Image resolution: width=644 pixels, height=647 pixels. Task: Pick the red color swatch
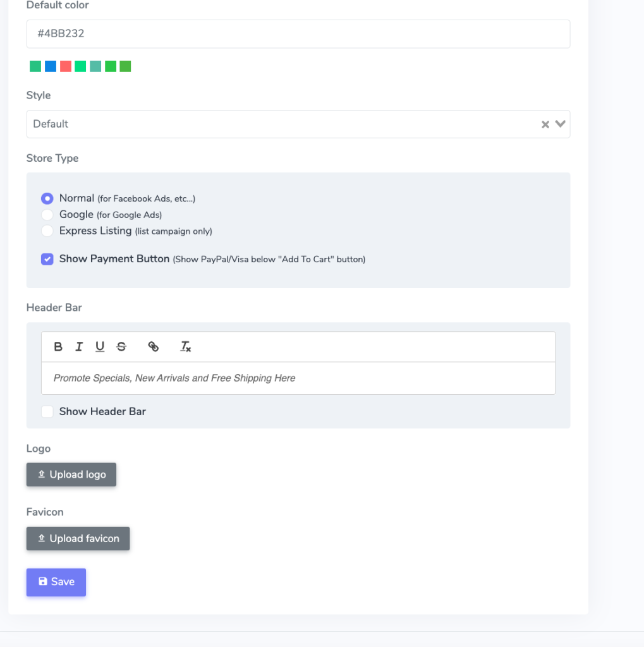tap(66, 66)
